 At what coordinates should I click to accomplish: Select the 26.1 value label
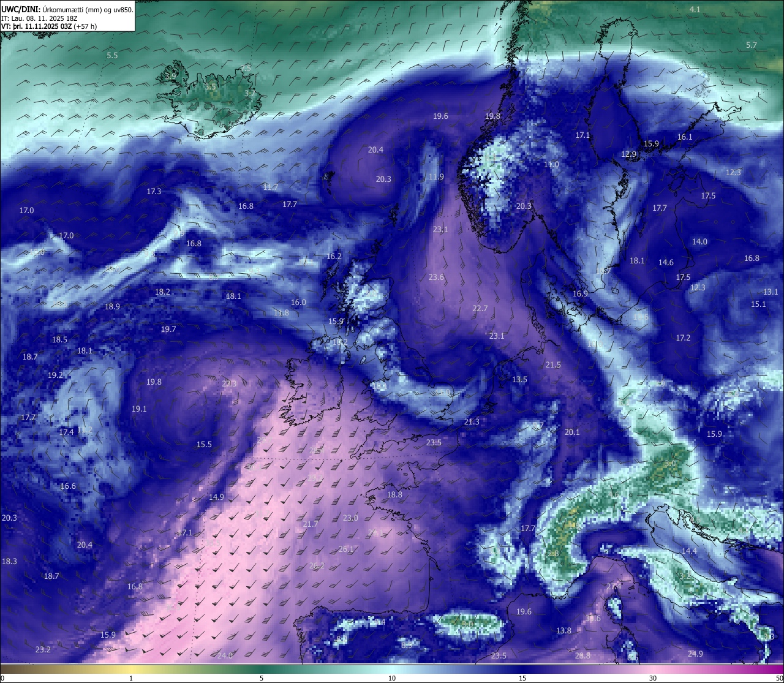click(346, 549)
